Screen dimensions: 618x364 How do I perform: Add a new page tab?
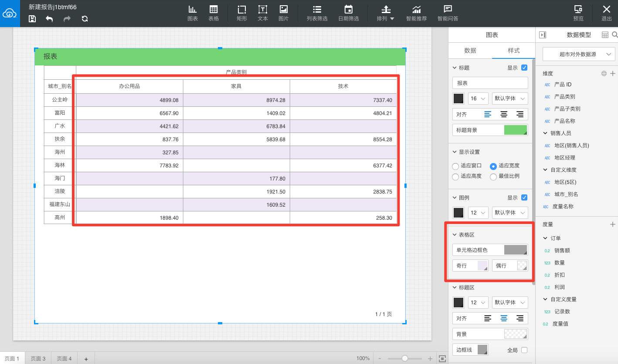click(x=86, y=359)
